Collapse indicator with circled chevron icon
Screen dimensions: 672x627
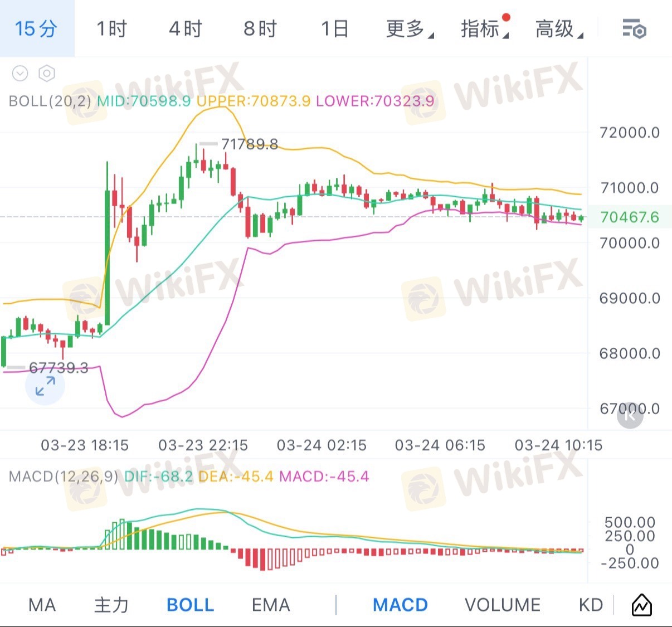(x=20, y=74)
